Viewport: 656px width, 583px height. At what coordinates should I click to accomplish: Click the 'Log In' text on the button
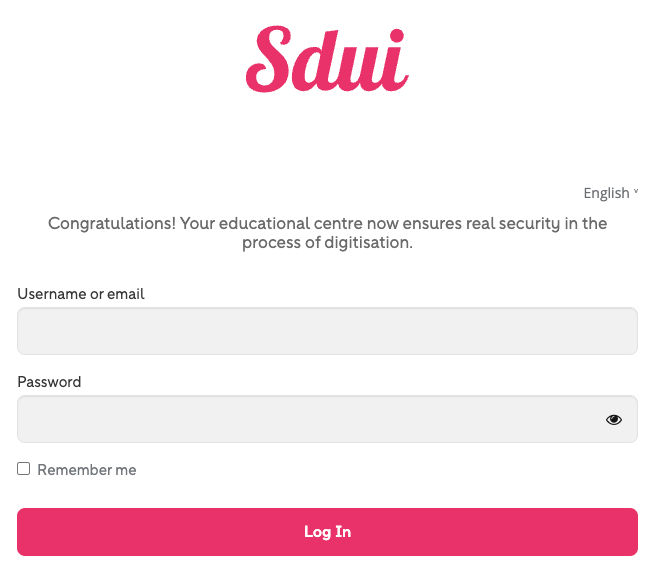tap(327, 532)
